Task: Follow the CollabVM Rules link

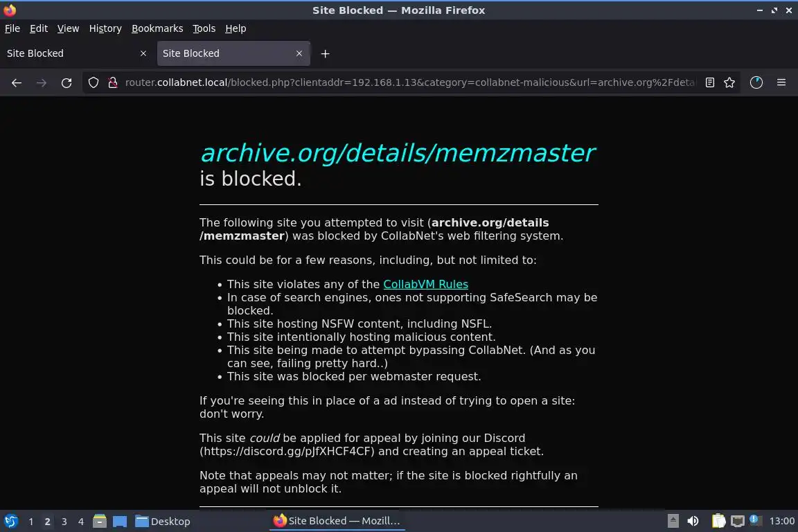Action: 425,284
